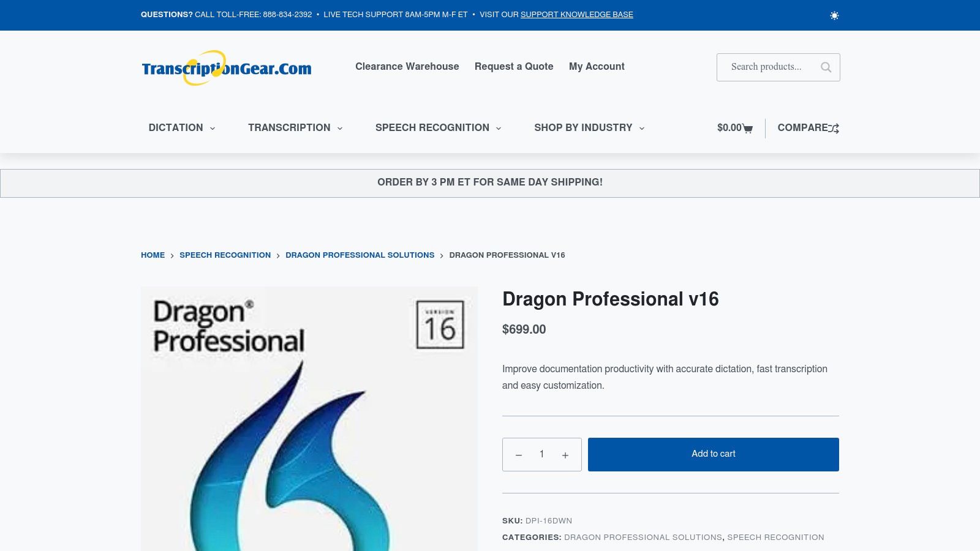Select the Clearance Warehouse menu item
This screenshot has width=980, height=551.
[407, 67]
